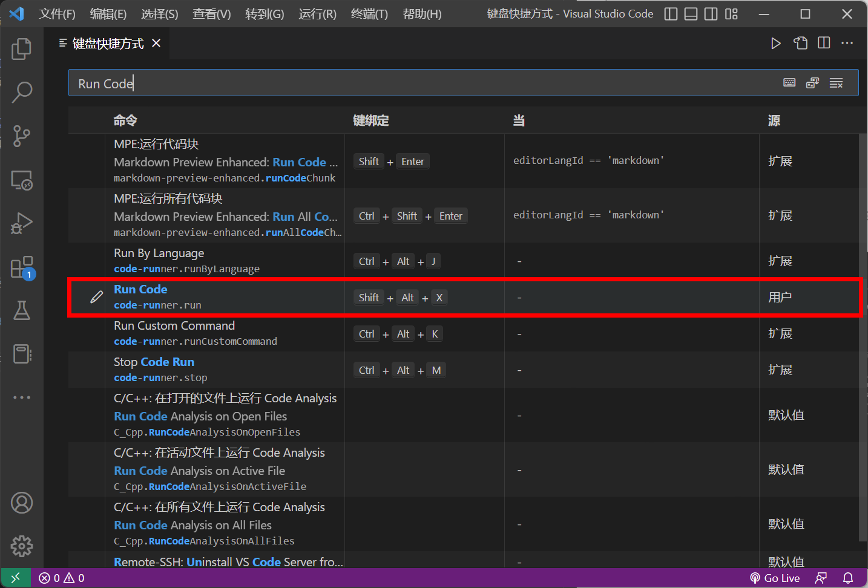Open the Explorer view in the activity bar

[22, 49]
